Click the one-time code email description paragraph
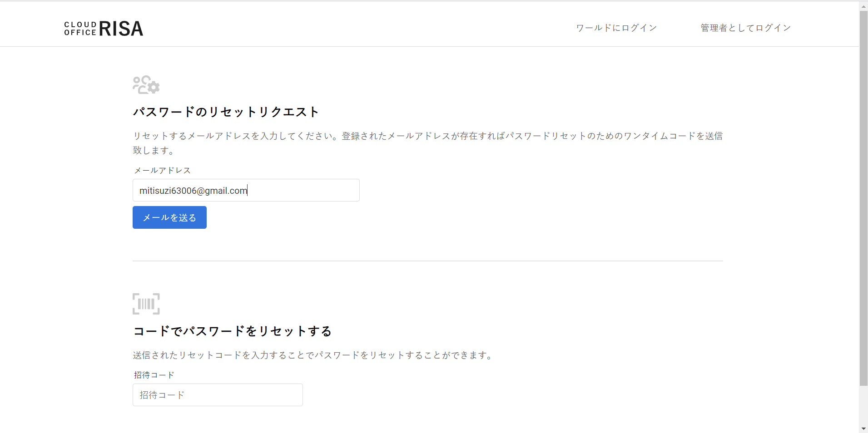 (427, 143)
